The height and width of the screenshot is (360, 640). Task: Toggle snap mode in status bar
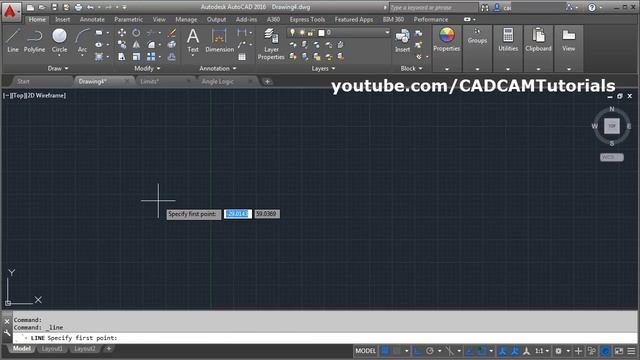coord(397,351)
